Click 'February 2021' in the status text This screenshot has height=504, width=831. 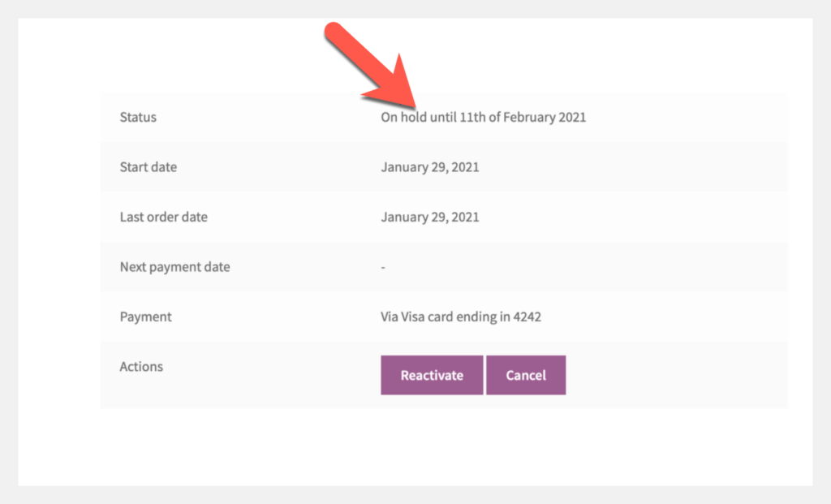pos(545,117)
